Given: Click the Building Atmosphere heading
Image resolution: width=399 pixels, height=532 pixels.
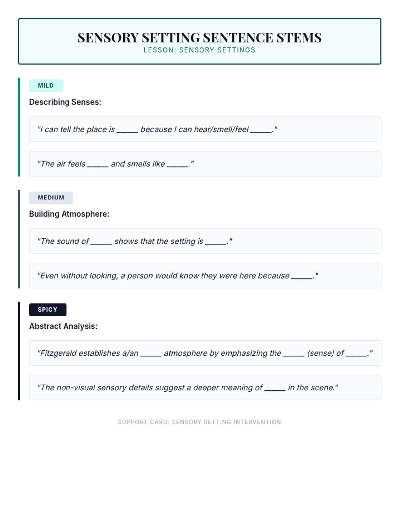Looking at the screenshot, I should pyautogui.click(x=69, y=214).
